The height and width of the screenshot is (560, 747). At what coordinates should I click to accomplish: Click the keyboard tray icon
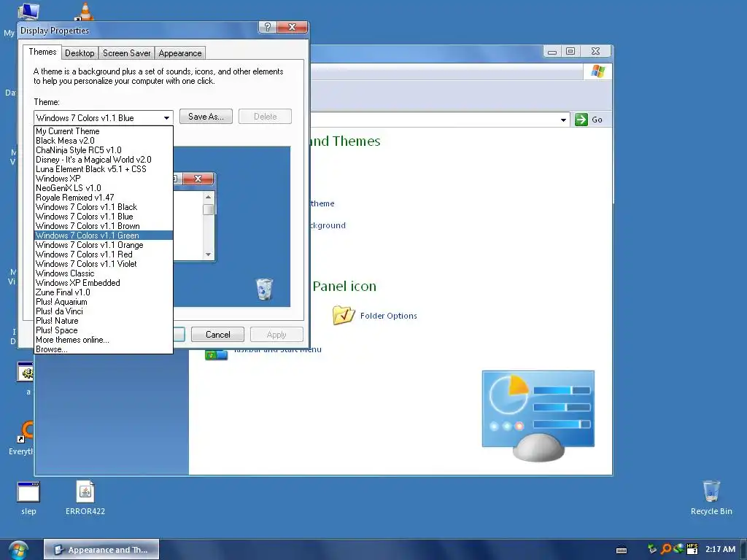pos(622,550)
